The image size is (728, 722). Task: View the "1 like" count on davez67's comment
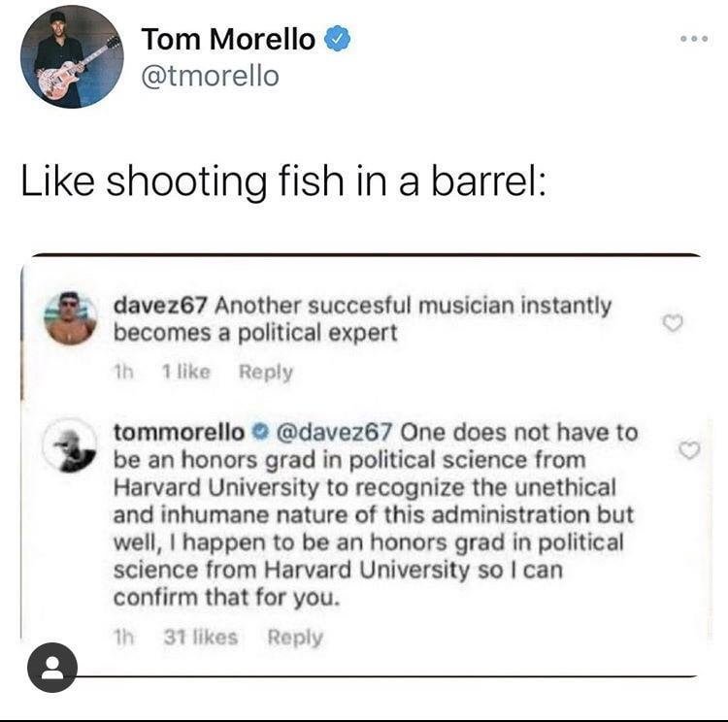[185, 372]
